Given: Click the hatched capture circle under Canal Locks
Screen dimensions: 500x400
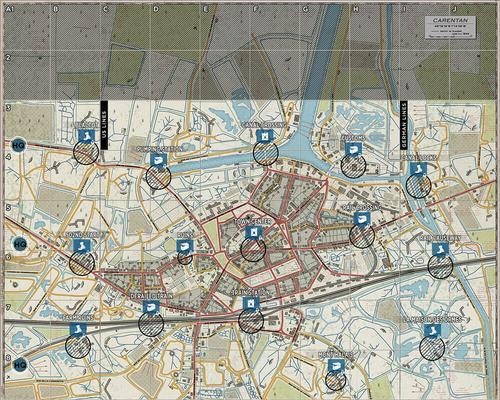Looking at the screenshot, I should 419,185.
